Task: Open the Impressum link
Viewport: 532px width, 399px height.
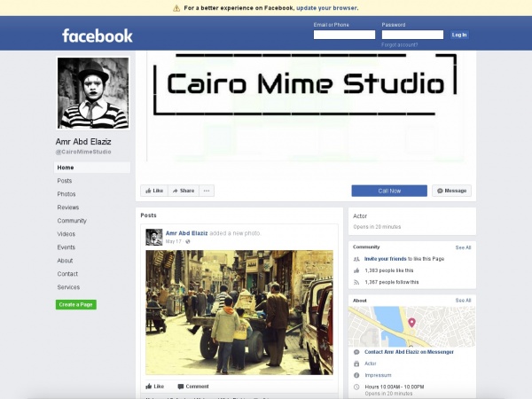Action: click(x=378, y=375)
